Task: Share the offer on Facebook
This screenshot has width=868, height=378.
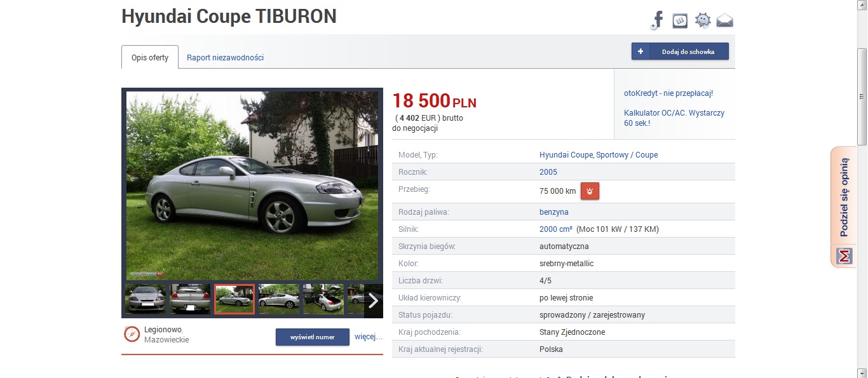Action: click(x=657, y=20)
